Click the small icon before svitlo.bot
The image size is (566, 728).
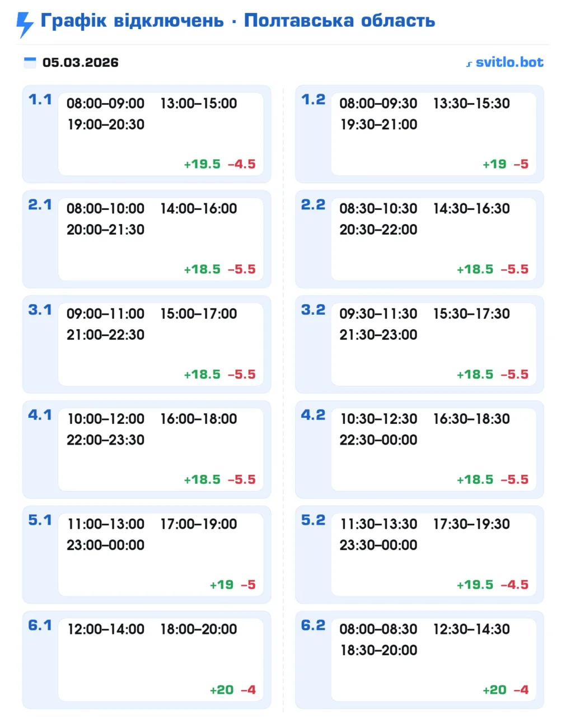tap(469, 64)
